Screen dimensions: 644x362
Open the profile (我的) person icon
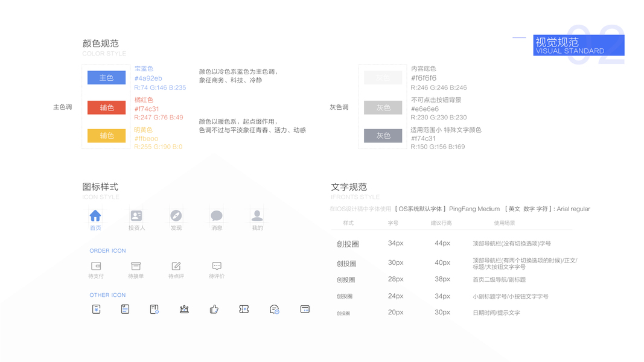[x=257, y=215]
